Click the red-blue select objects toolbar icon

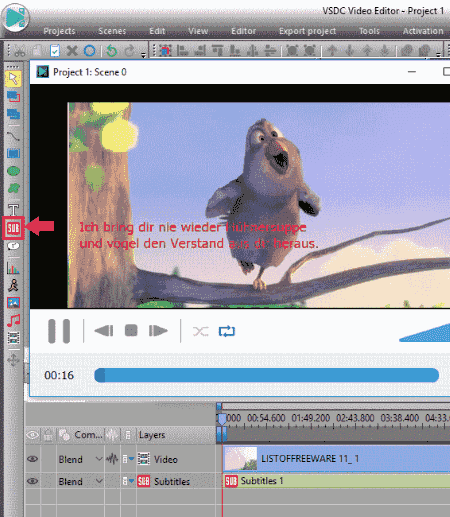pos(165,51)
